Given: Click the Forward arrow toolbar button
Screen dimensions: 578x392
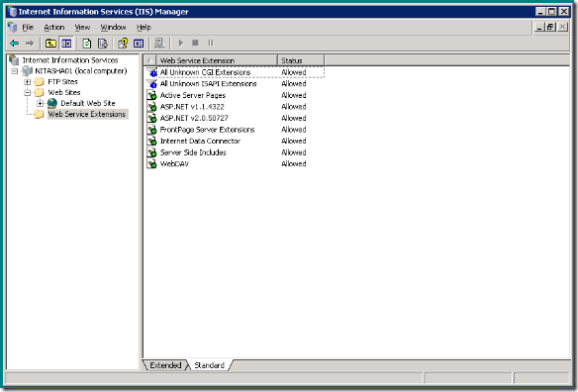Looking at the screenshot, I should pos(30,44).
